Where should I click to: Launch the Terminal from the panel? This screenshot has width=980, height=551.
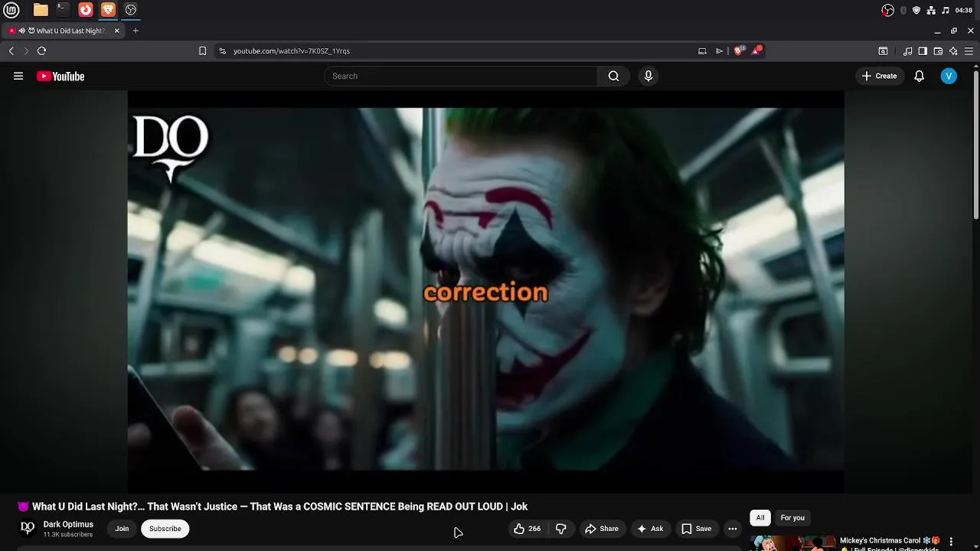coord(63,10)
